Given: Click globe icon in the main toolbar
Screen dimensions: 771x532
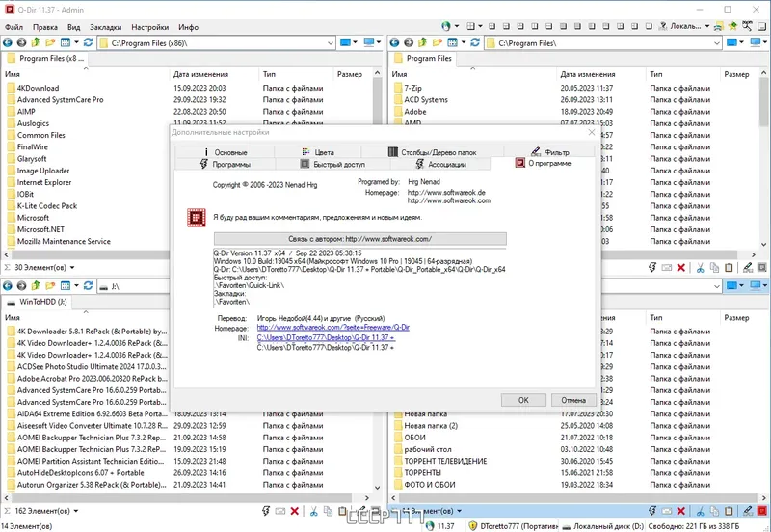Looking at the screenshot, I should pos(446,26).
